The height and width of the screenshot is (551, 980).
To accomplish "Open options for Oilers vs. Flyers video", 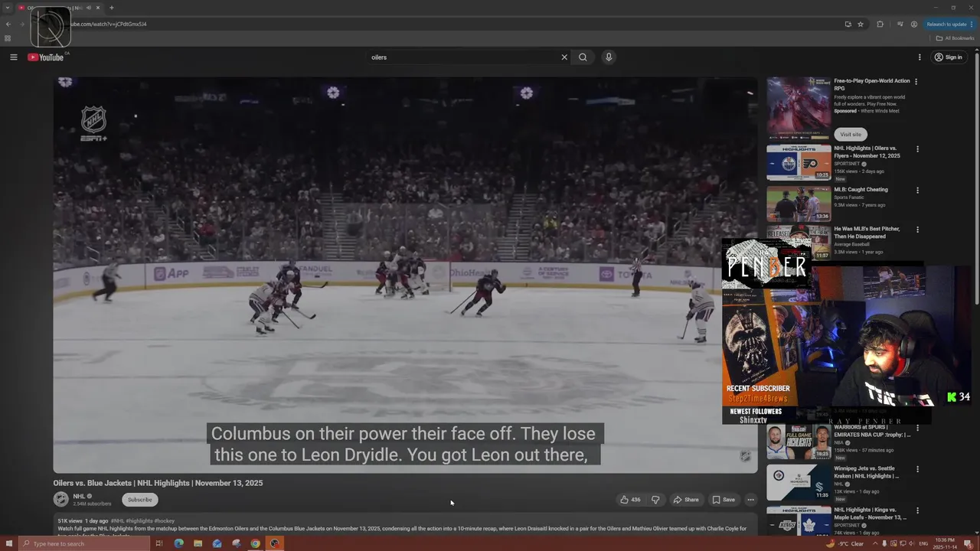I will click(917, 149).
